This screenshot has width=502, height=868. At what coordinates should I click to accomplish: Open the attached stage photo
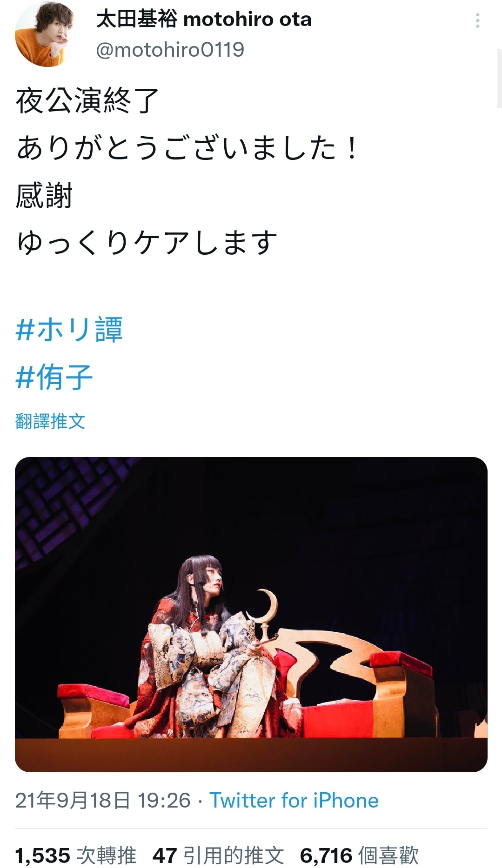pos(251,615)
